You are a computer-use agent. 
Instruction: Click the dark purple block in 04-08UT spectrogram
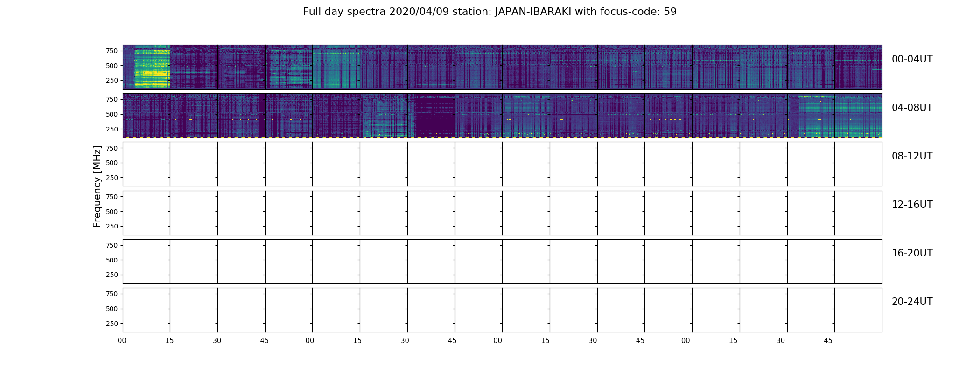tap(435, 116)
